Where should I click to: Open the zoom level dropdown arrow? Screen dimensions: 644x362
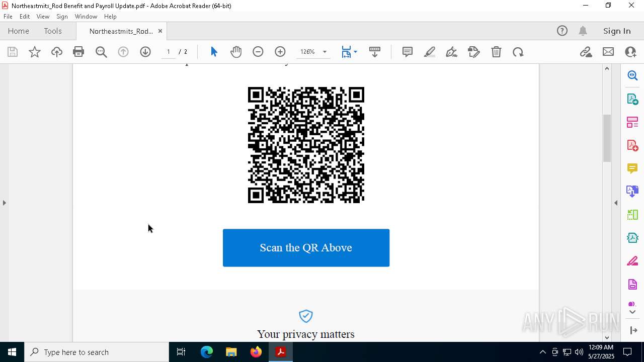click(x=325, y=52)
